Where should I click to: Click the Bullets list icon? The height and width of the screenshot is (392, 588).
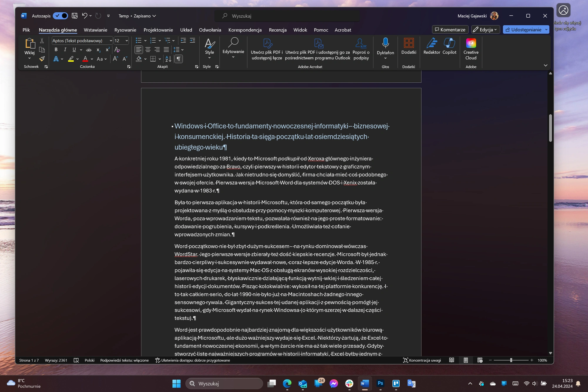pos(138,40)
